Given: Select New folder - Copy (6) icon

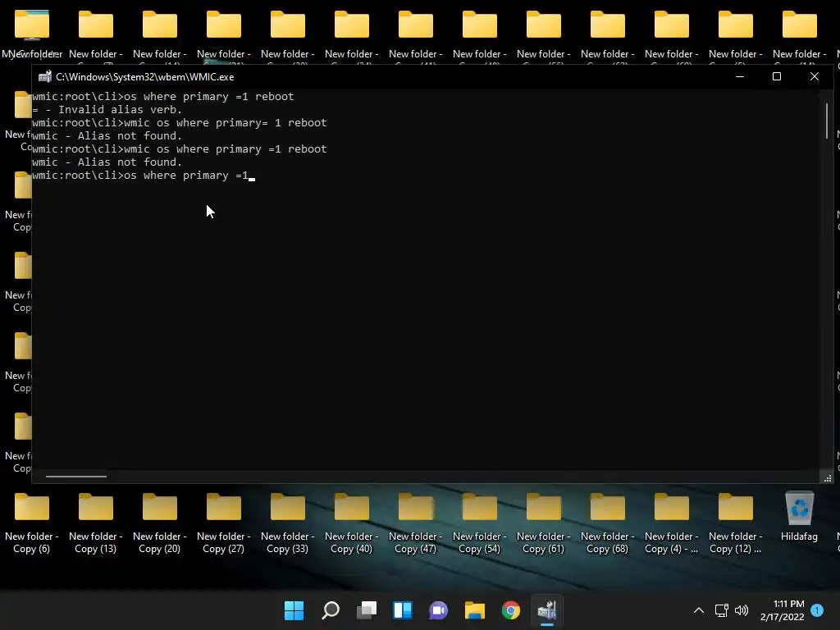Looking at the screenshot, I should pos(32,523).
